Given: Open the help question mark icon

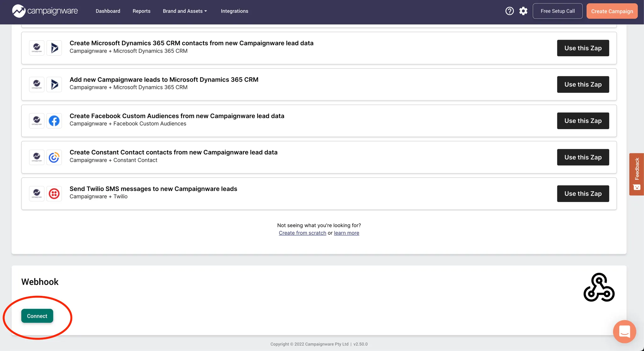Looking at the screenshot, I should coord(509,11).
